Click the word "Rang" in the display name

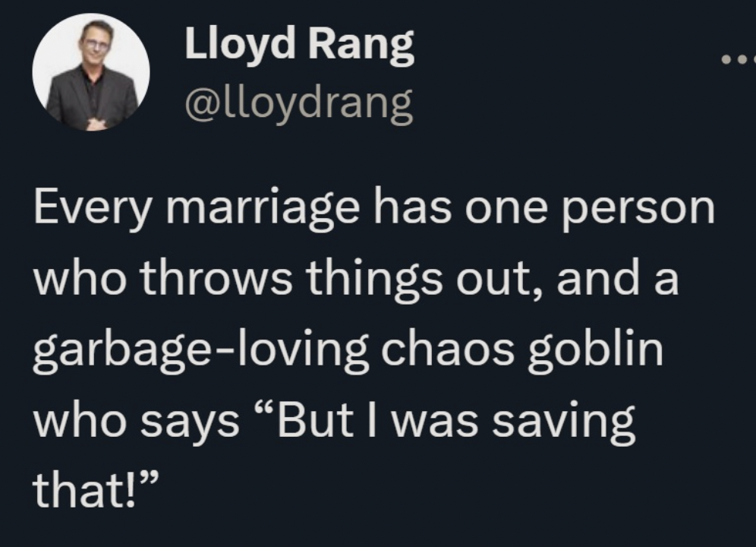(x=361, y=44)
